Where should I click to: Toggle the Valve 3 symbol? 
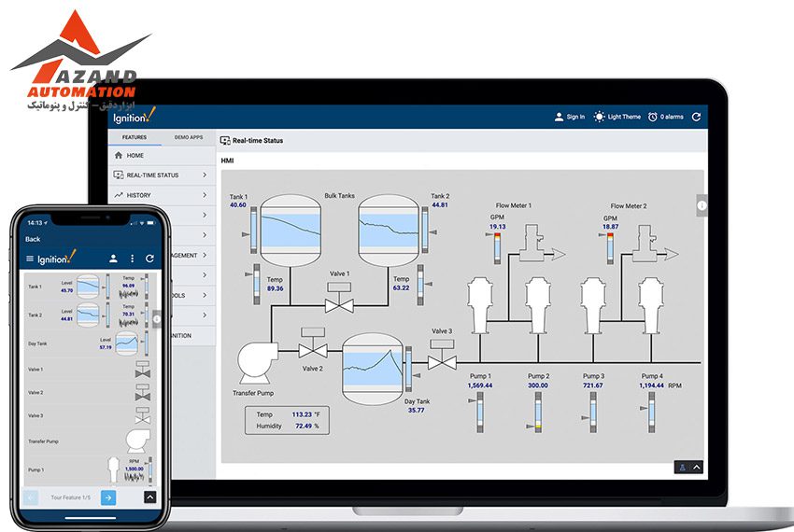pyautogui.click(x=441, y=357)
